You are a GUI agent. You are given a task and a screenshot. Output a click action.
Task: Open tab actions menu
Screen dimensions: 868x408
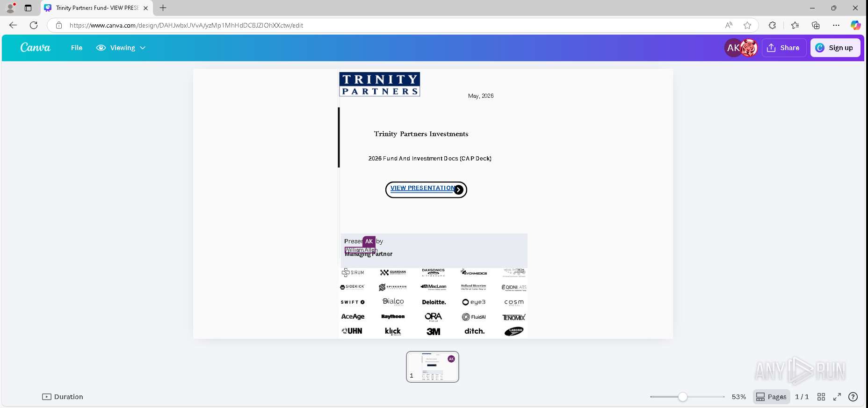click(x=28, y=8)
